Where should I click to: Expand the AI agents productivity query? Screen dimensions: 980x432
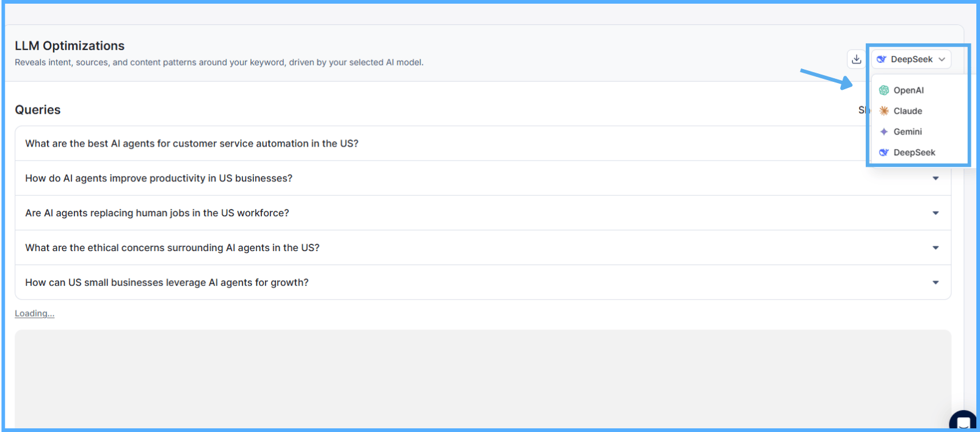[x=935, y=178]
